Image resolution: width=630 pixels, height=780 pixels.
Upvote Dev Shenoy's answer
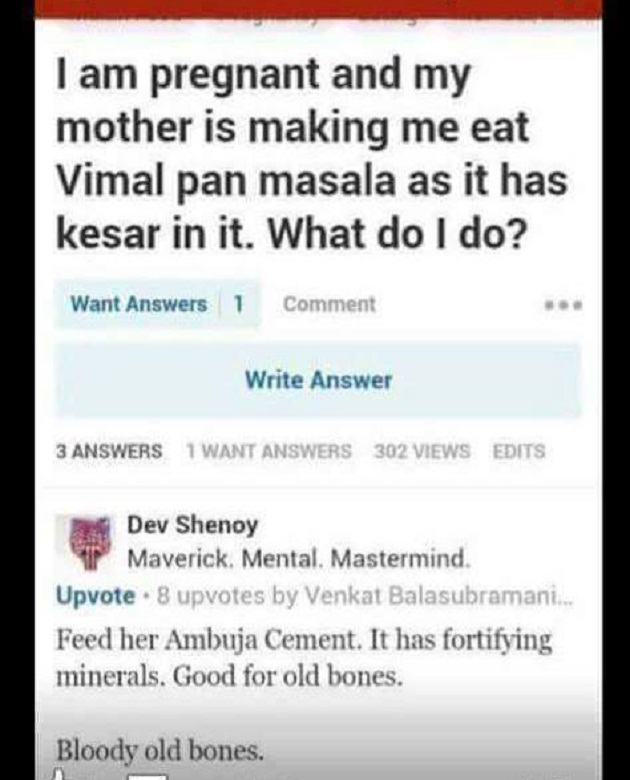96,595
